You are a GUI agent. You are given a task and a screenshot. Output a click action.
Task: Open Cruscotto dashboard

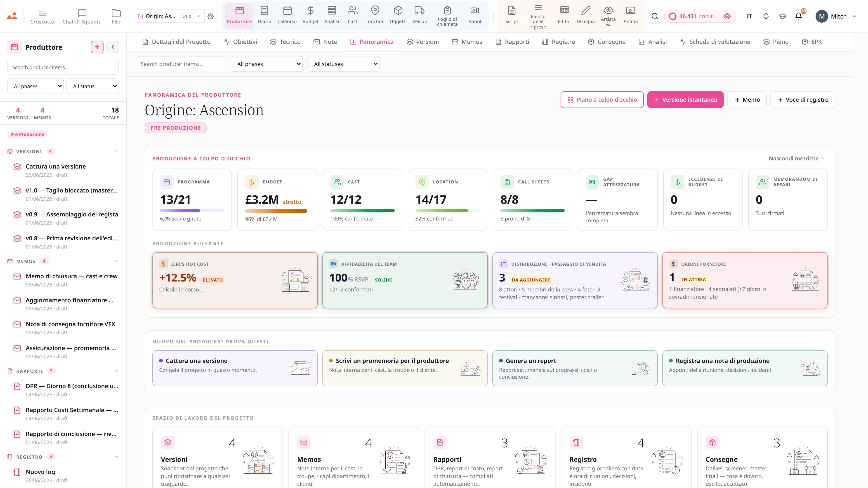coord(42,16)
